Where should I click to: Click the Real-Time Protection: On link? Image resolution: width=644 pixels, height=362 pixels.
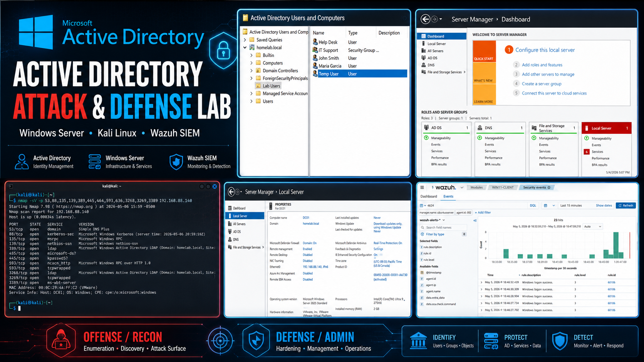[387, 243]
